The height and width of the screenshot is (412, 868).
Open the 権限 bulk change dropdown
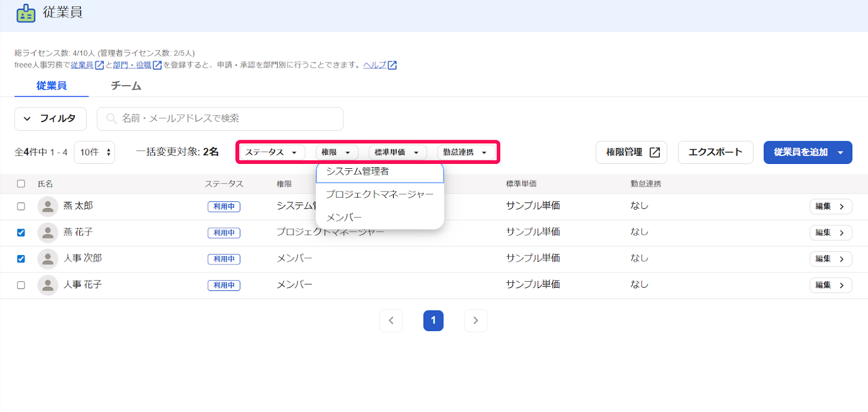tap(336, 153)
